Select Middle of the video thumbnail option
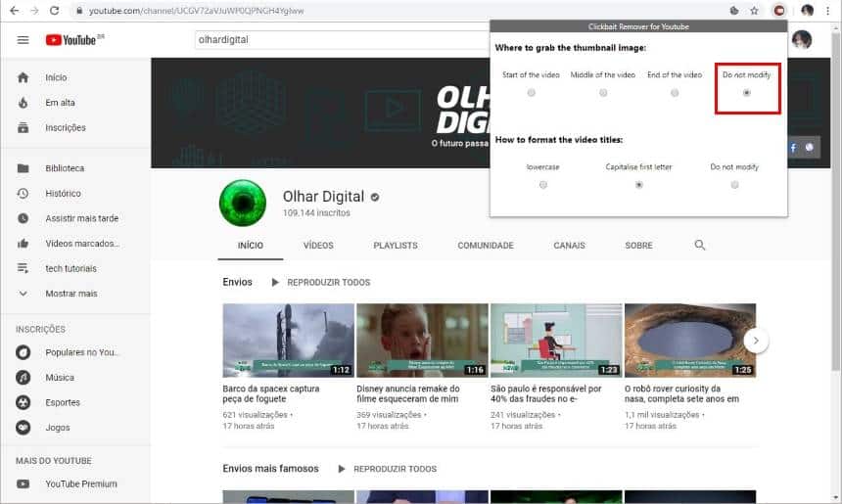Viewport: 842px width, 504px height. point(603,93)
